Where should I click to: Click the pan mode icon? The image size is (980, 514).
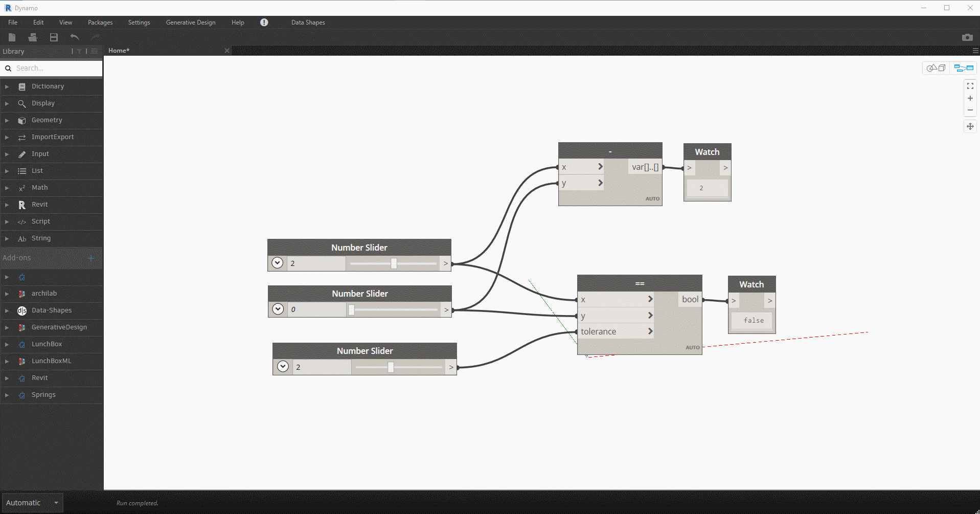(x=970, y=126)
